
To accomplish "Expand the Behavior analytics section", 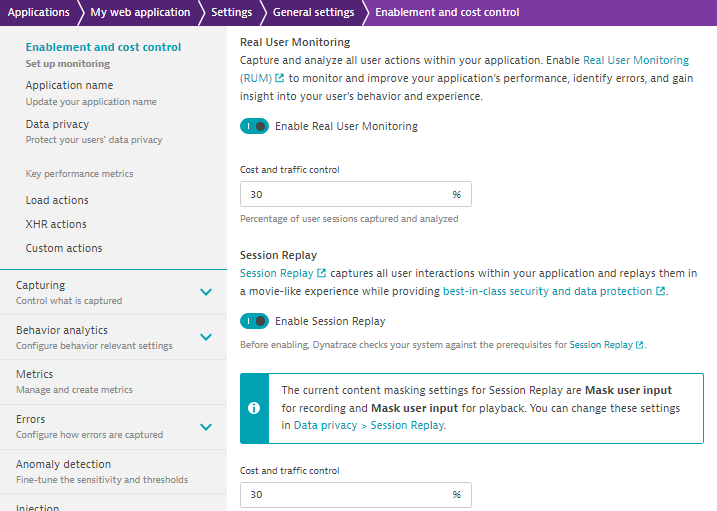I will pos(206,337).
